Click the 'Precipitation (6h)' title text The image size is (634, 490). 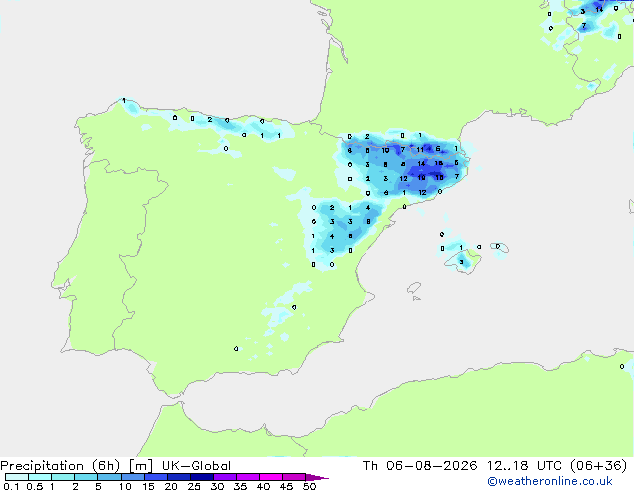pos(60,466)
